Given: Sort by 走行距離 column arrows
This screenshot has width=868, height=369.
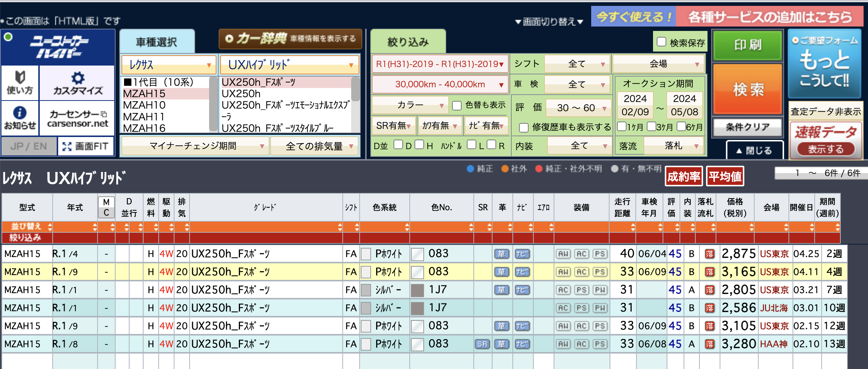Looking at the screenshot, I should [633, 227].
